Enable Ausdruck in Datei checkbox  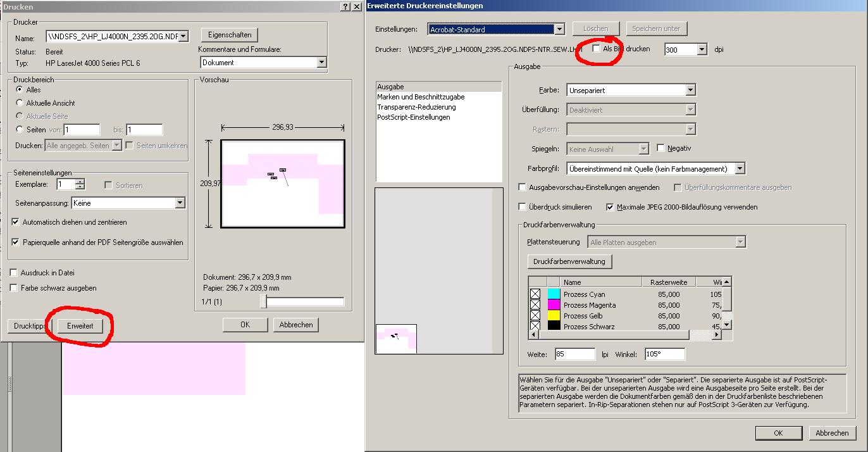coord(14,273)
